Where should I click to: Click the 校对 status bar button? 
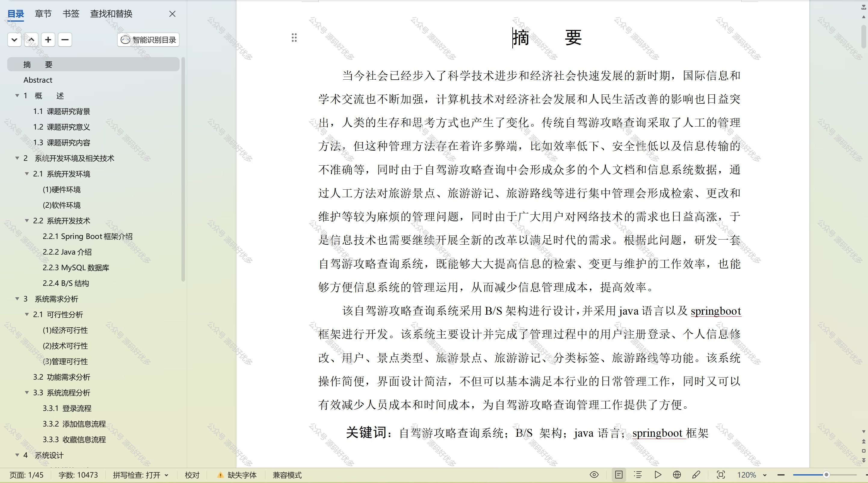[x=192, y=475]
